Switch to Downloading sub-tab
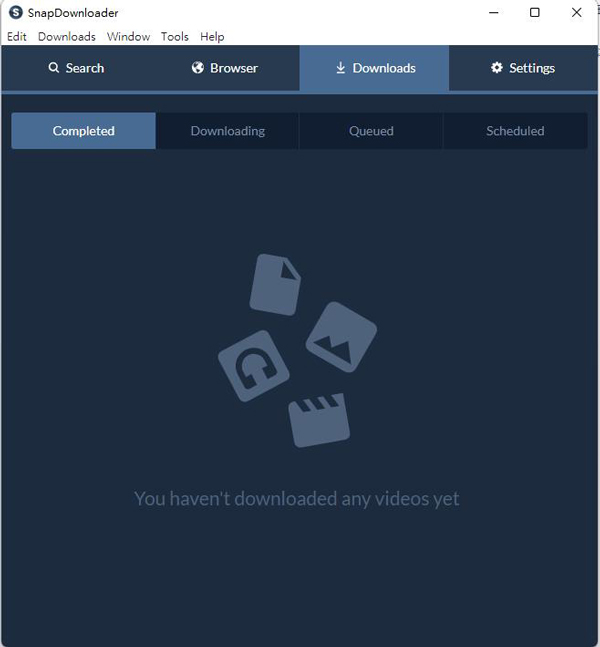The width and height of the screenshot is (600, 647). 228,131
